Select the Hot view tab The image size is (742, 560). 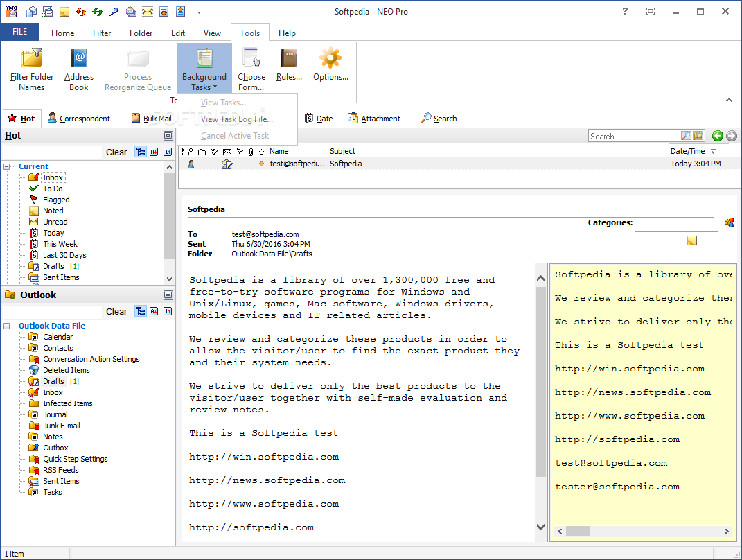click(21, 119)
